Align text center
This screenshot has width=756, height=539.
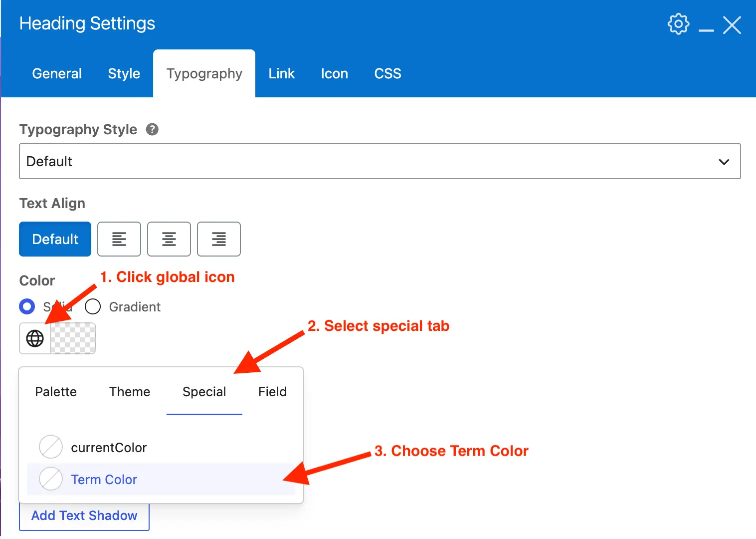tap(169, 239)
